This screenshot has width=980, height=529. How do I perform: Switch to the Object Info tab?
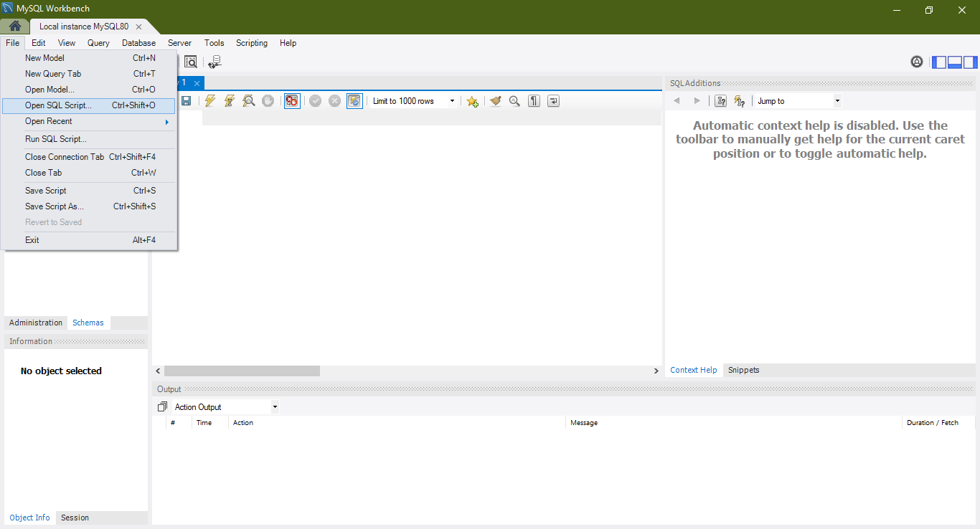click(x=30, y=518)
